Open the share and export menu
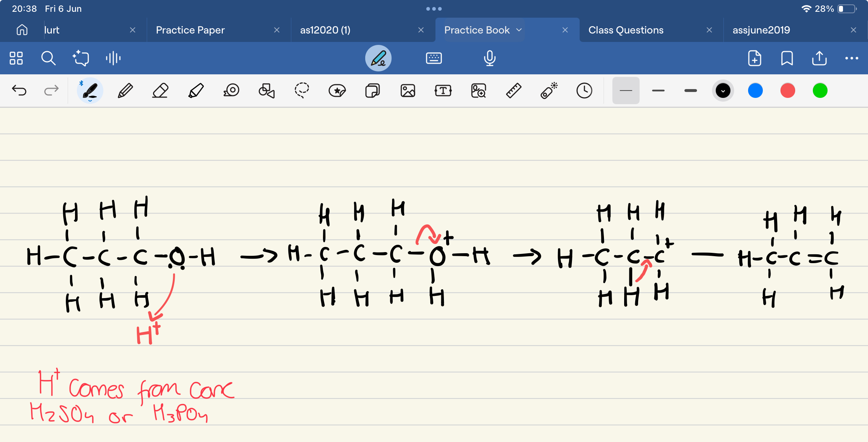Viewport: 868px width, 442px height. [x=819, y=58]
